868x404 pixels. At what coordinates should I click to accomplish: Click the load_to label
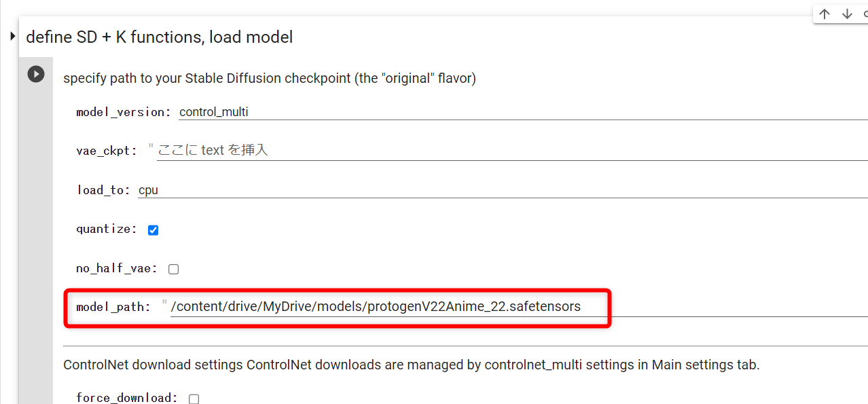click(103, 190)
